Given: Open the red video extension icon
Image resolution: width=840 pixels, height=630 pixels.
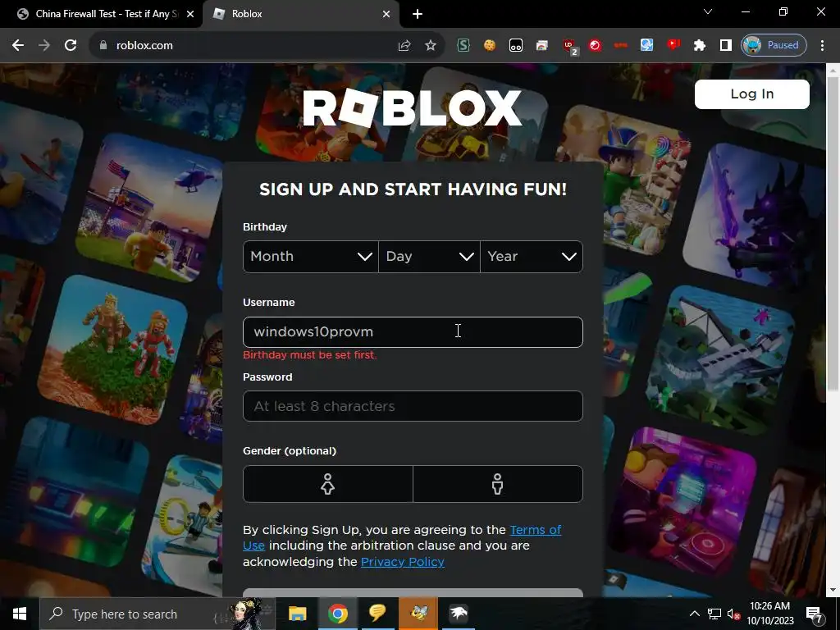Looking at the screenshot, I should point(673,44).
